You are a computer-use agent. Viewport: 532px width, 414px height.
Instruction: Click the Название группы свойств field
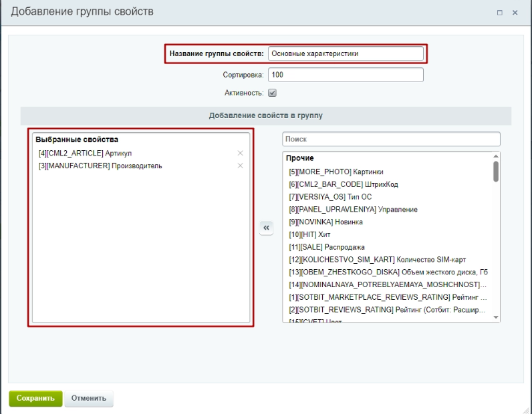pyautogui.click(x=346, y=53)
